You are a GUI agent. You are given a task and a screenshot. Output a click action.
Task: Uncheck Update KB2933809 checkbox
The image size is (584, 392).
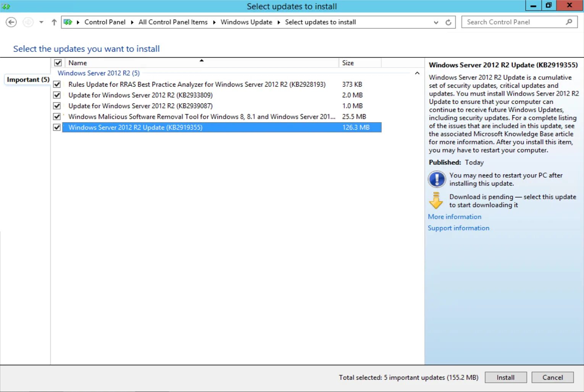click(57, 95)
